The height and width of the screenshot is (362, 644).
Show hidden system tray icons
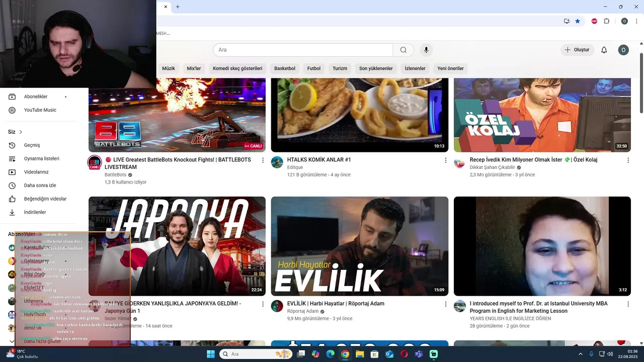580,354
